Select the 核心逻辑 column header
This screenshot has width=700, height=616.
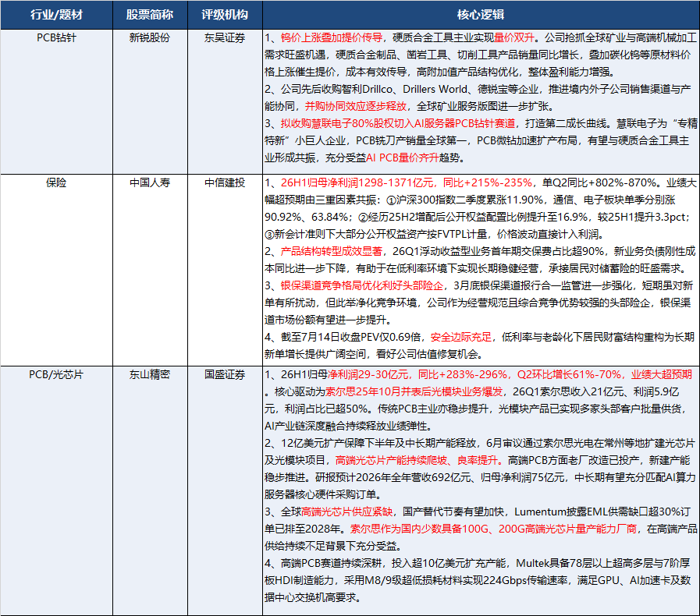tap(481, 15)
